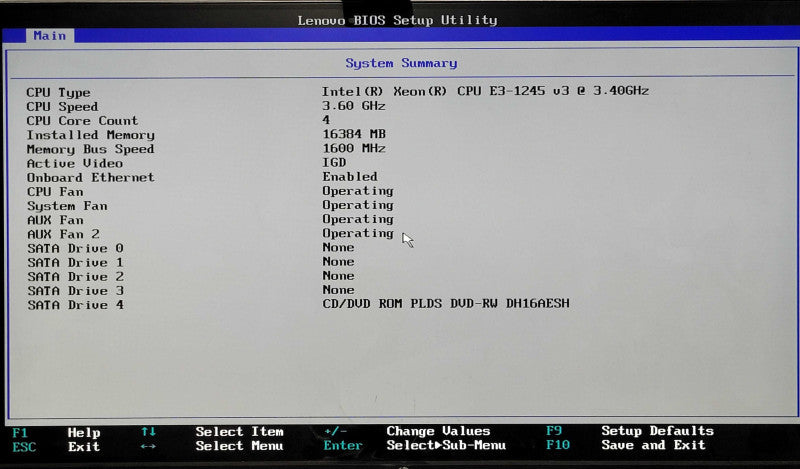Click the Select Item legend label
Image resolution: width=800 pixels, height=469 pixels.
[x=239, y=432]
